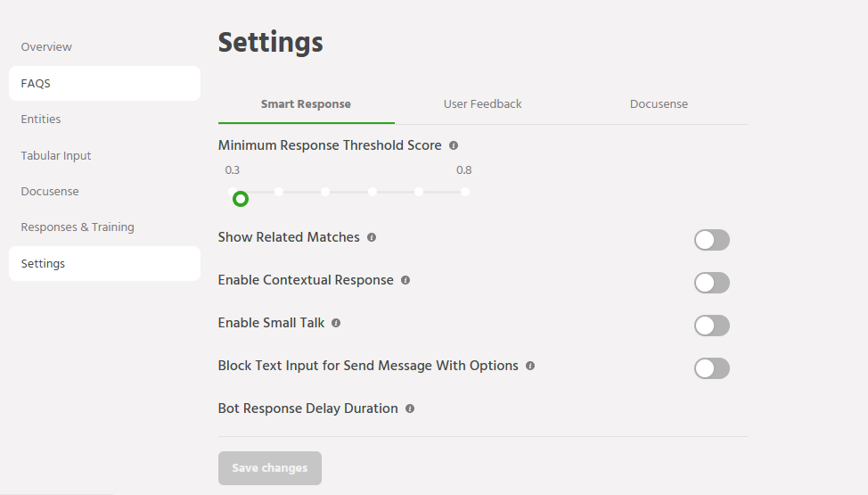Click the threshold slider's green handle

point(240,199)
